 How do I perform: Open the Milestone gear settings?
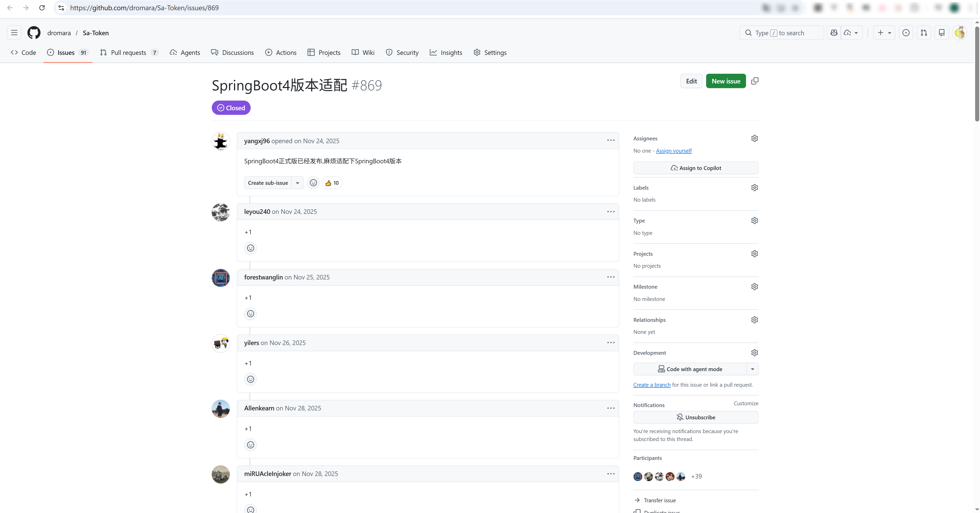coord(754,287)
